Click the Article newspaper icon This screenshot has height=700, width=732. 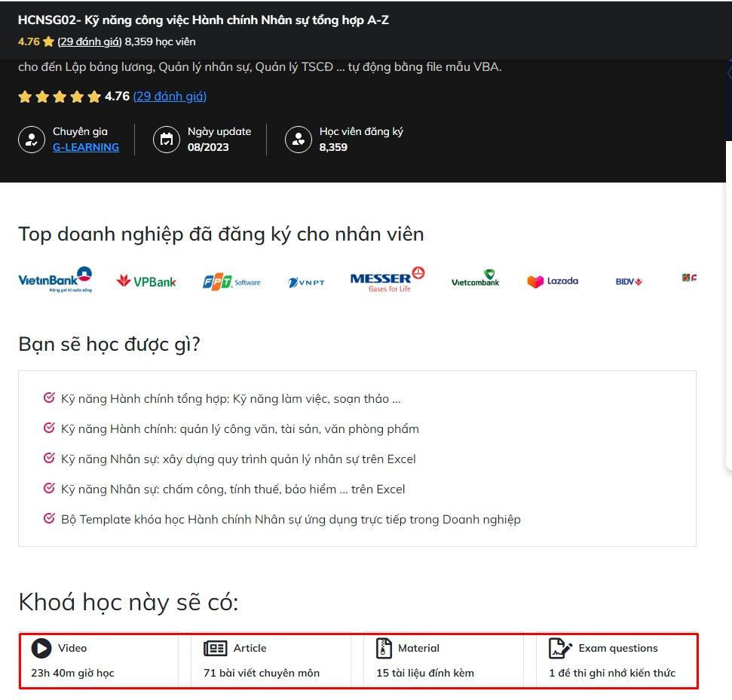pyautogui.click(x=215, y=648)
